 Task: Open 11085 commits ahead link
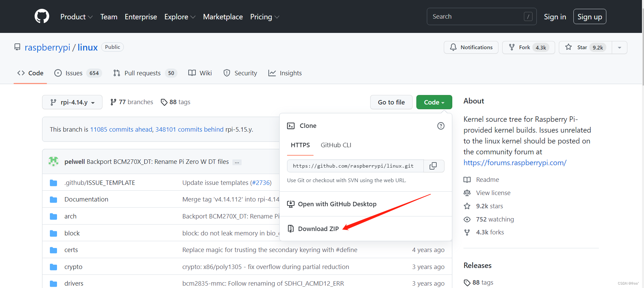(121, 129)
